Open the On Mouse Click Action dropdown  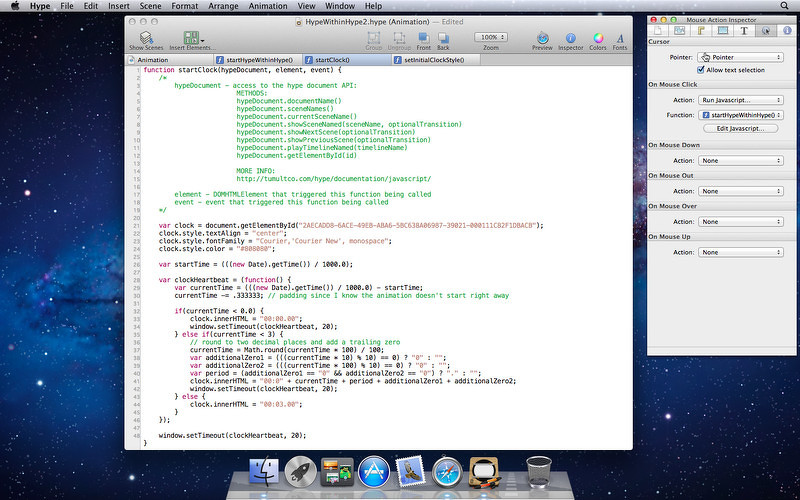pos(740,100)
